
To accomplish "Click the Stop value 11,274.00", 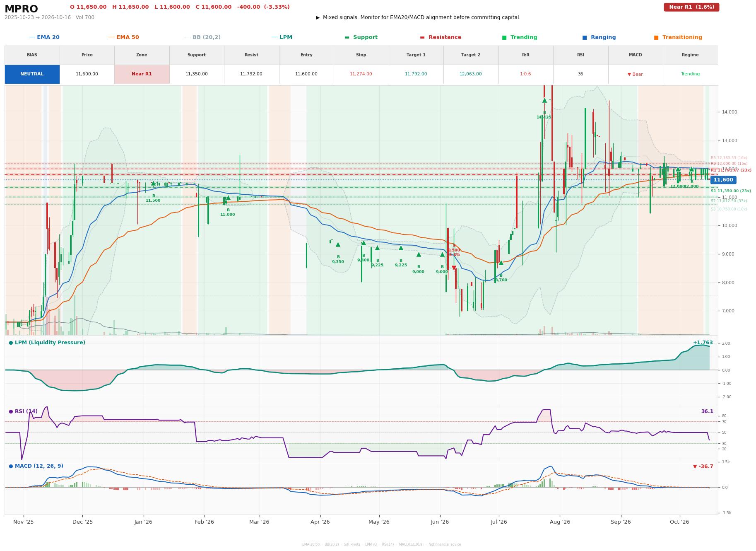I will click(x=361, y=74).
